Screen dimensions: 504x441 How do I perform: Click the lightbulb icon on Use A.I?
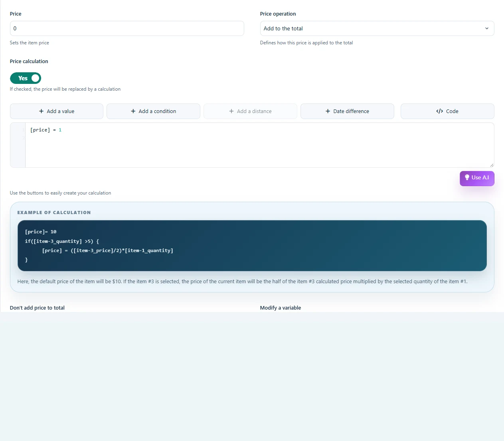pos(467,178)
